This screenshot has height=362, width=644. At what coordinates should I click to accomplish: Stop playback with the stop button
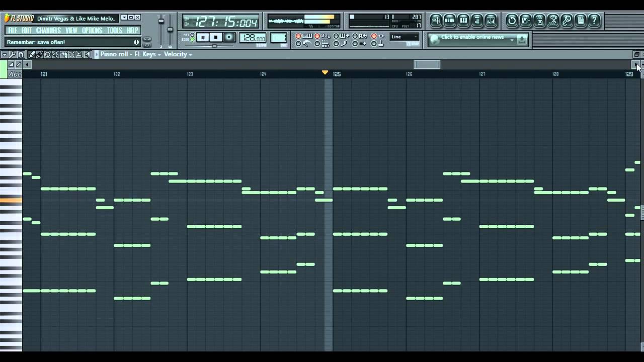pos(216,37)
